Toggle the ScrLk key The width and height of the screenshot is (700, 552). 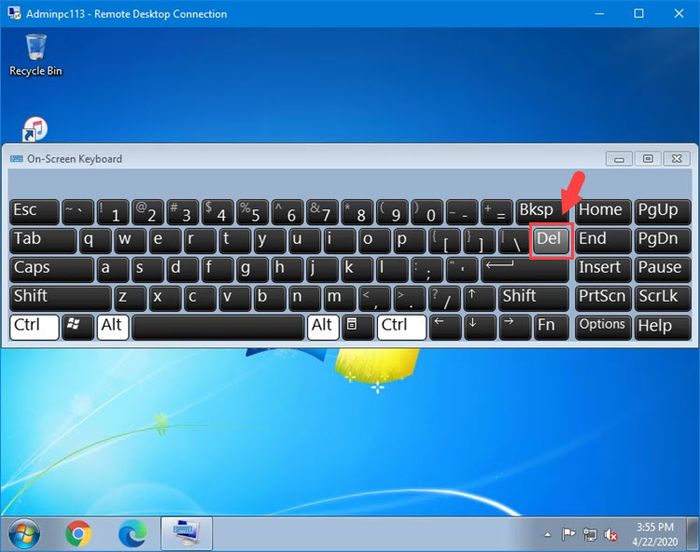(662, 298)
